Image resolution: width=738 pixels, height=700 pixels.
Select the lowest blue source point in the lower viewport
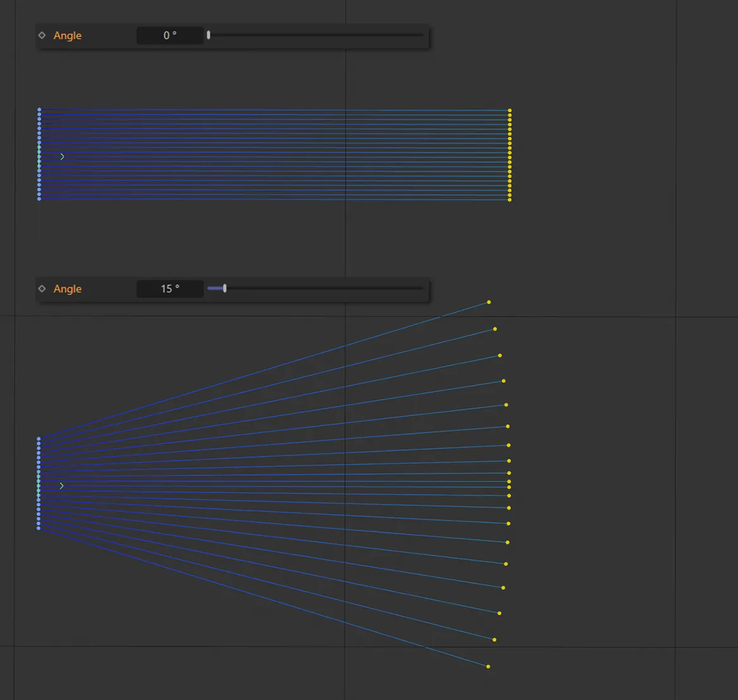click(x=38, y=529)
